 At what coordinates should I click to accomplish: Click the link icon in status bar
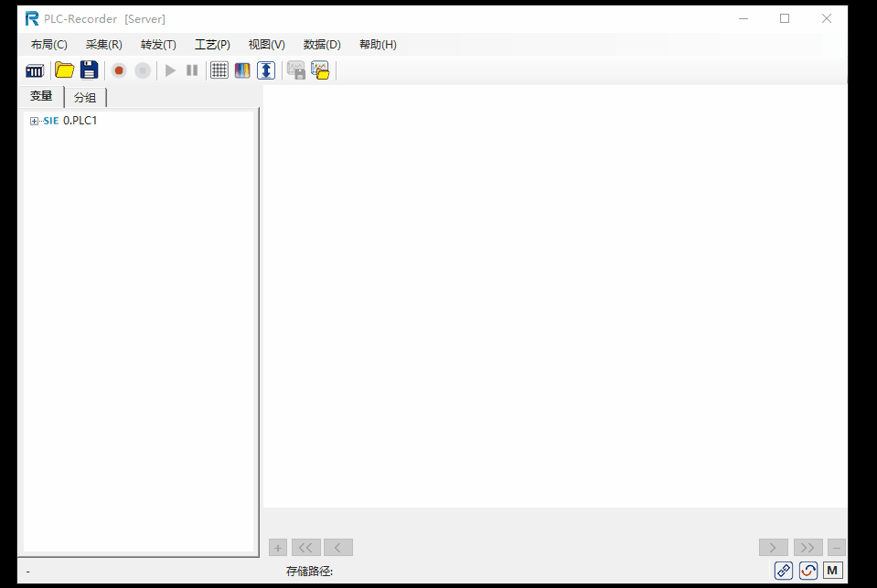point(783,570)
